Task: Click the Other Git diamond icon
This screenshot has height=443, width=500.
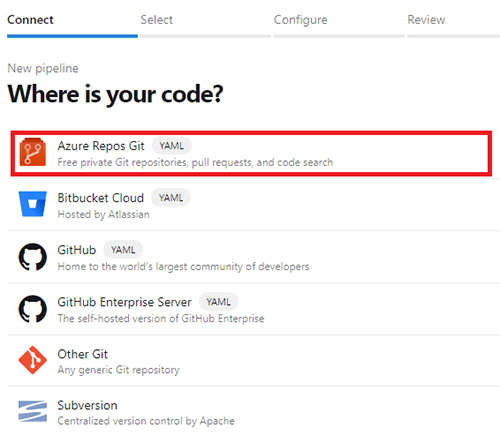Action: (32, 360)
